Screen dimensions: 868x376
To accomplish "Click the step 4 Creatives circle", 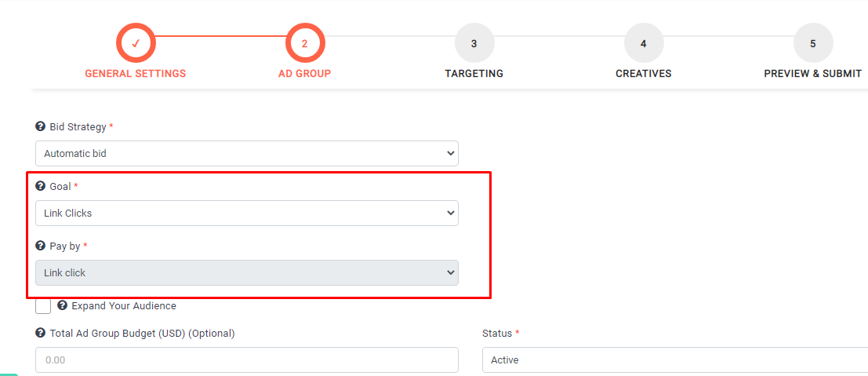I will (x=644, y=43).
